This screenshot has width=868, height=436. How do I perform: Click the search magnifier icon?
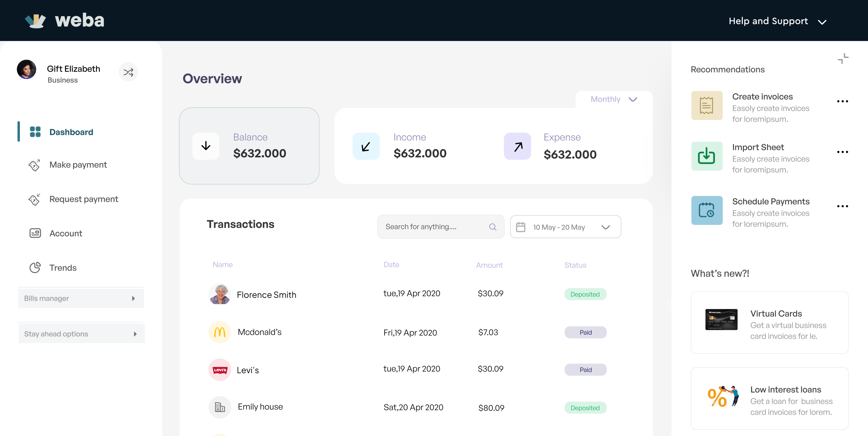point(492,227)
